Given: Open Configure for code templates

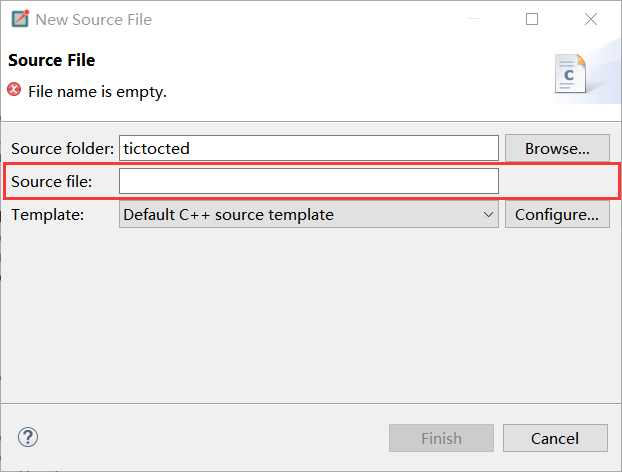Looking at the screenshot, I should click(x=557, y=215).
